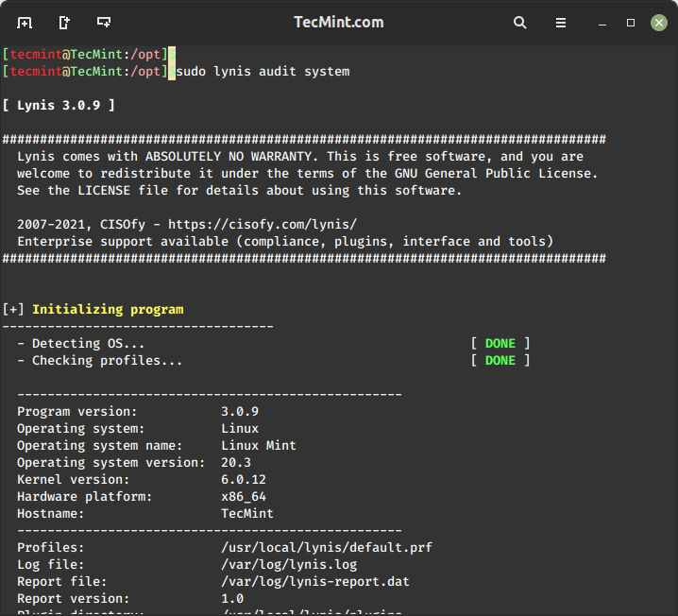Open a new terminal session tab

point(25,22)
